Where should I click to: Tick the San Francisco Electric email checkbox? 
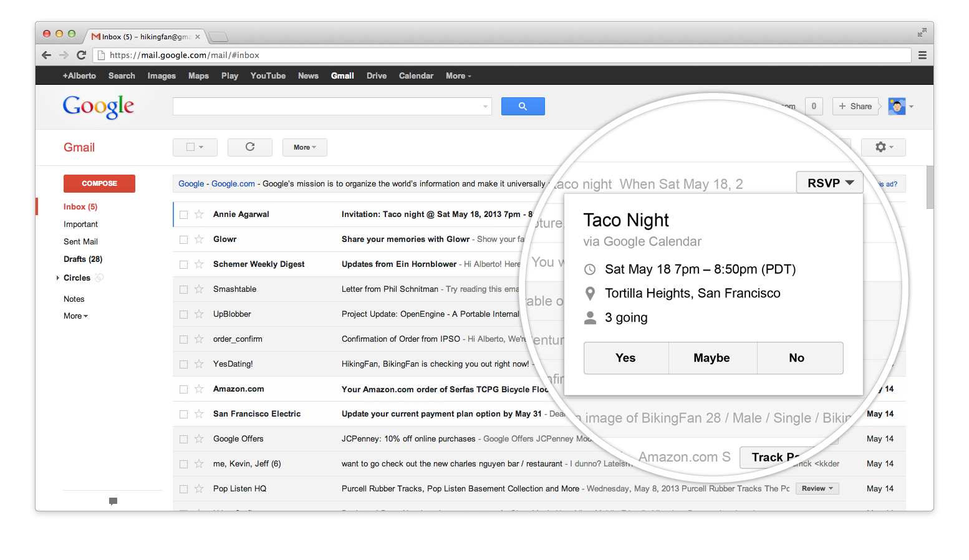[x=183, y=414]
